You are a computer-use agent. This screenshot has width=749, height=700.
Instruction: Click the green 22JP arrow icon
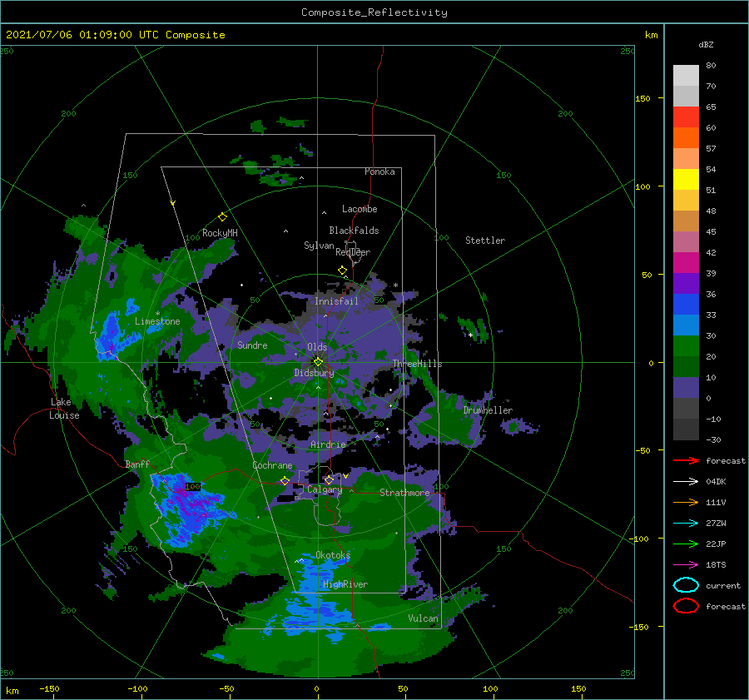coord(686,544)
